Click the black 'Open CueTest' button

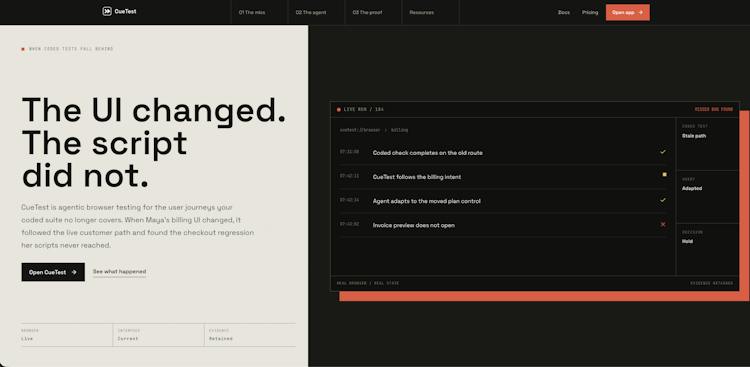[53, 272]
